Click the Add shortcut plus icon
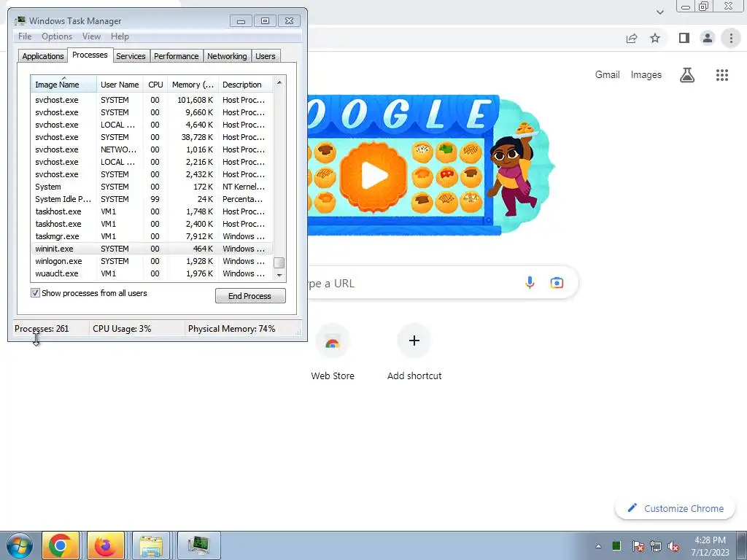Image resolution: width=747 pixels, height=560 pixels. [x=414, y=341]
